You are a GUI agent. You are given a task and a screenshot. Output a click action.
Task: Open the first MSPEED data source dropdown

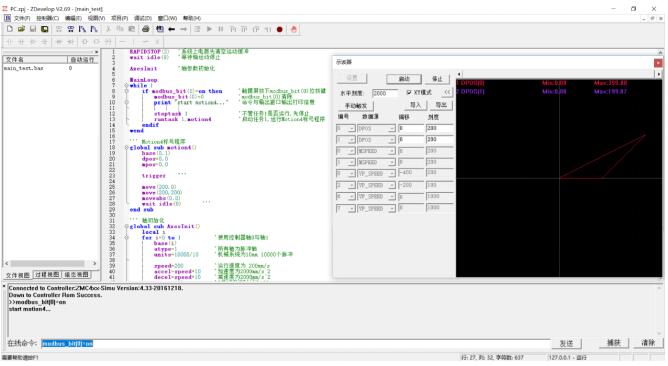click(x=391, y=151)
